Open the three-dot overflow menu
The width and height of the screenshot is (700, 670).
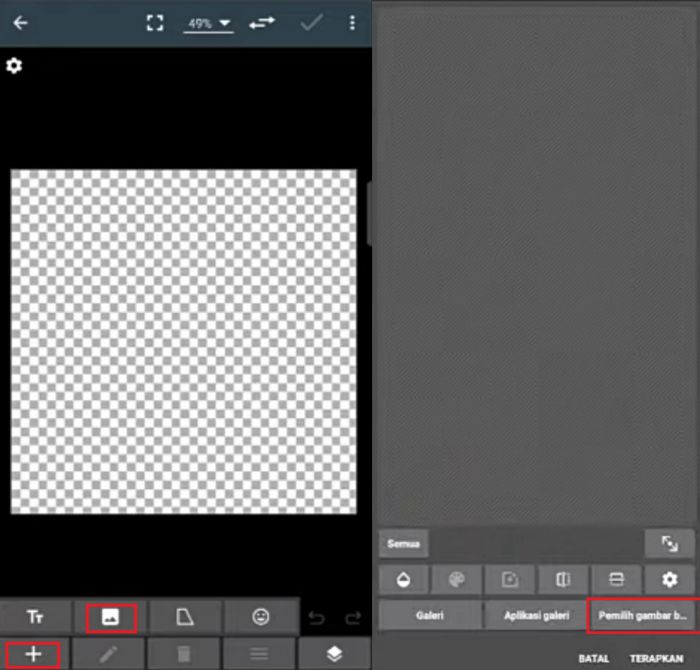click(352, 22)
